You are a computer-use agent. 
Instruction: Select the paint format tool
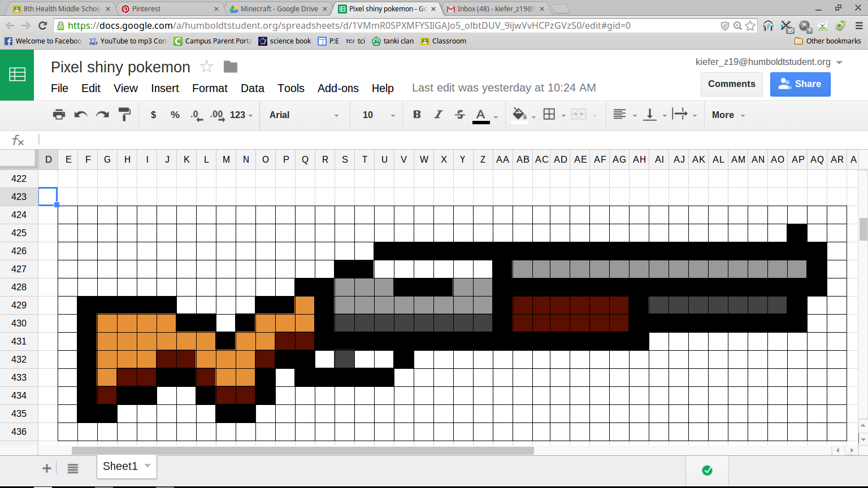pyautogui.click(x=124, y=115)
